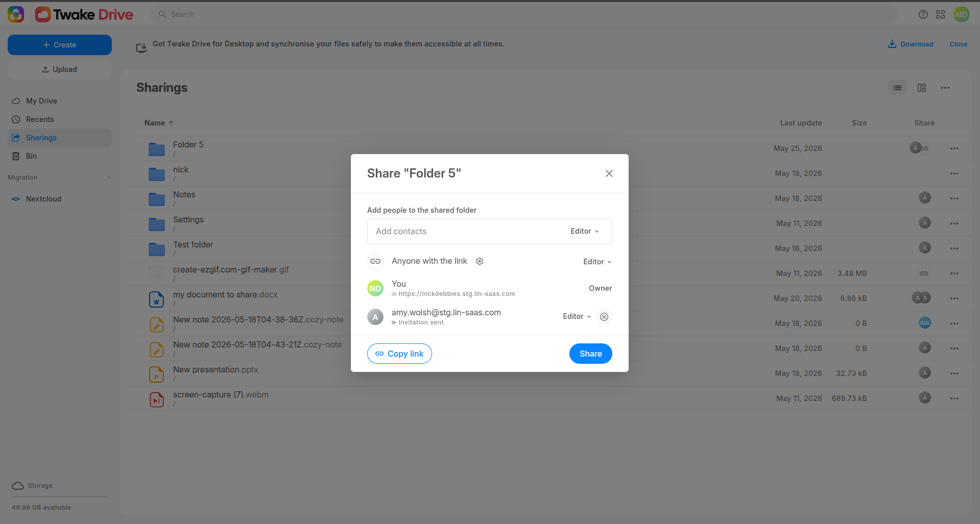Download Twake Drive for Desktop
The width and height of the screenshot is (980, 524).
coord(911,44)
